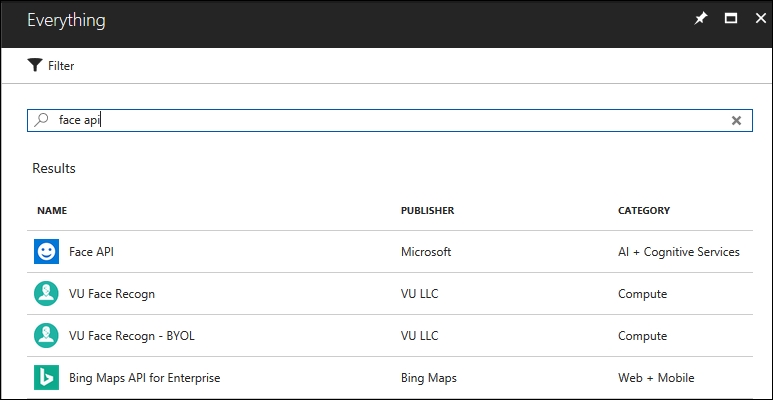Select Bing Maps API for Enterprise
This screenshot has height=400, width=773.
(144, 378)
